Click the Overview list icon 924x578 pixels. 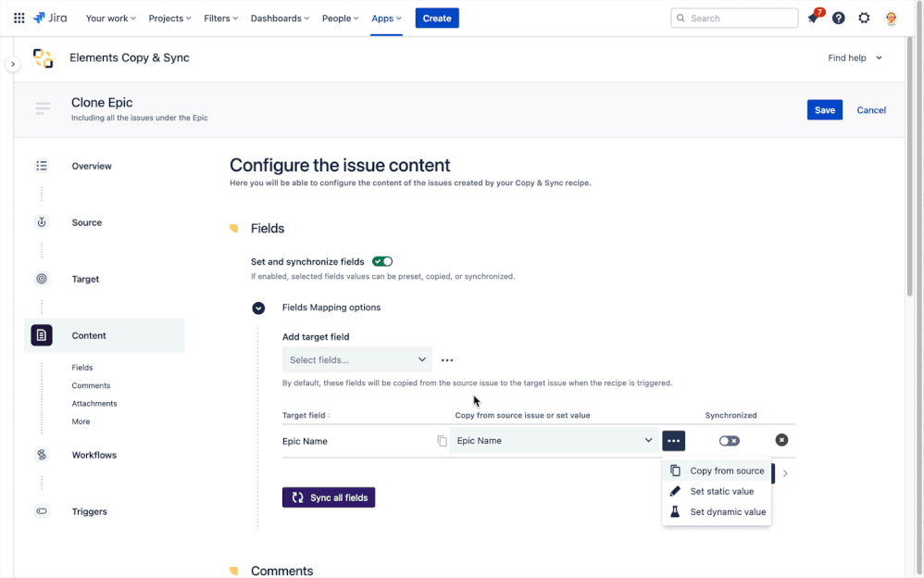[x=42, y=166]
